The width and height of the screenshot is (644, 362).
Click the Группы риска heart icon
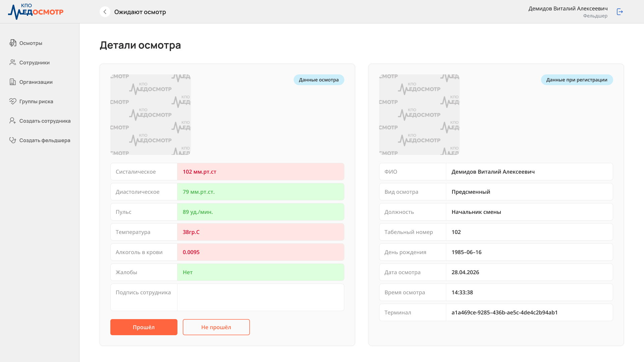pyautogui.click(x=13, y=101)
